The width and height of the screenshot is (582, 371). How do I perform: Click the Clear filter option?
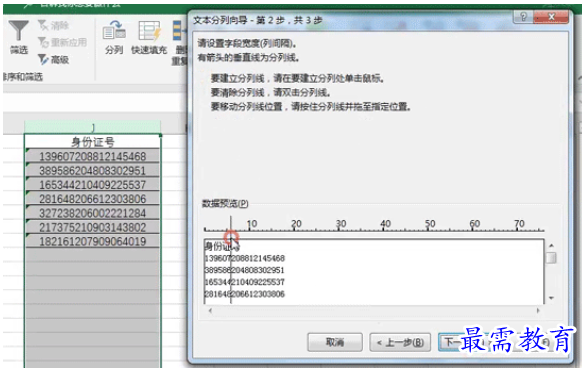pos(53,25)
